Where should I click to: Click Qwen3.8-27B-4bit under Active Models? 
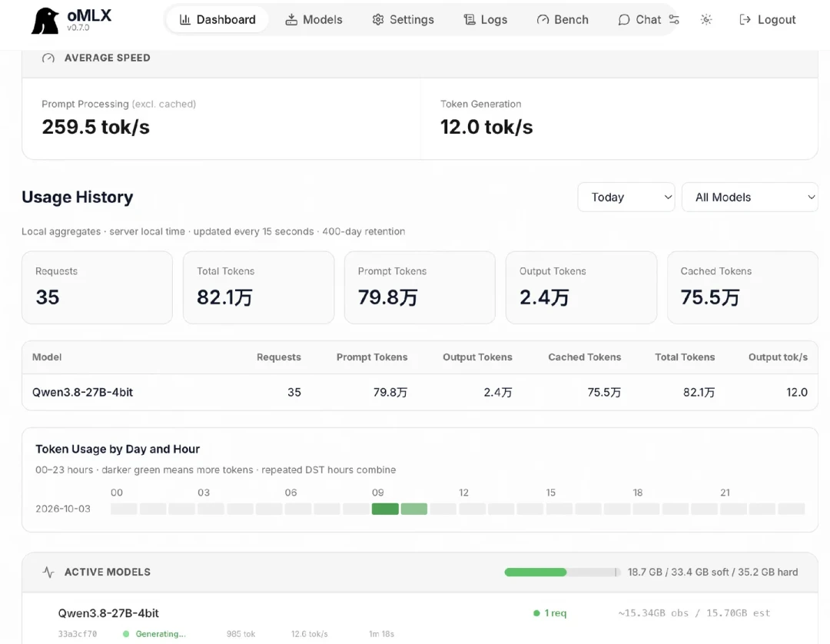[108, 613]
